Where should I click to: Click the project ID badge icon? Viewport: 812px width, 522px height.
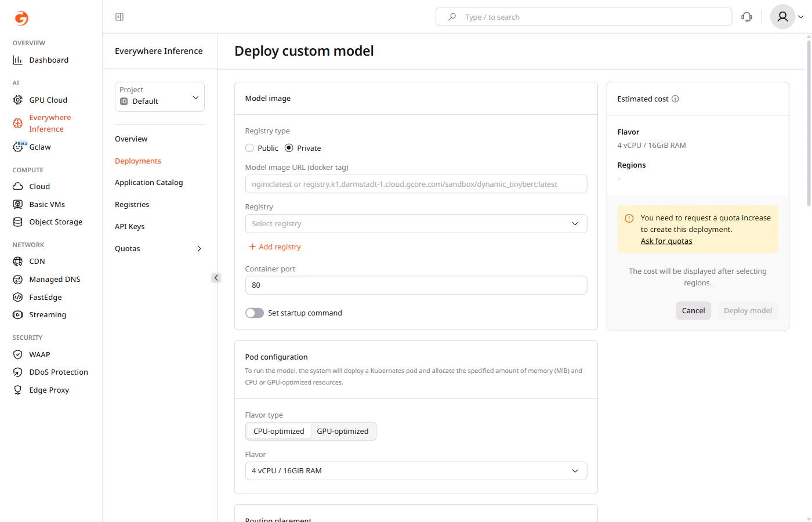[x=124, y=101]
